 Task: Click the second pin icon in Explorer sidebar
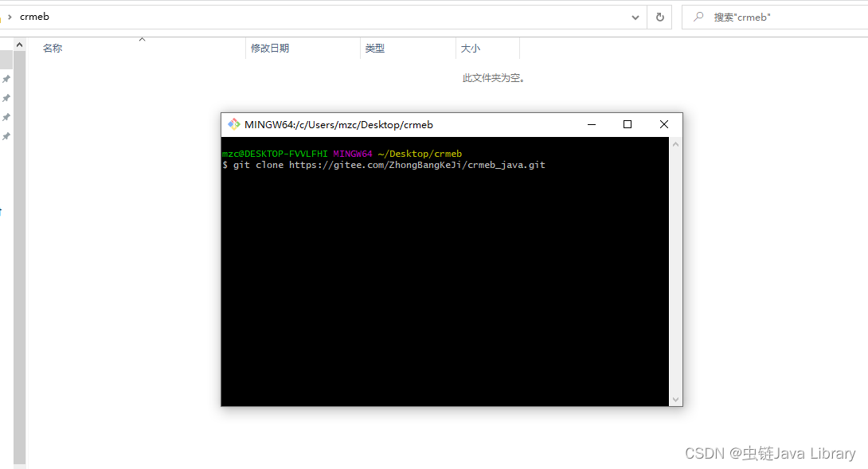click(x=6, y=98)
